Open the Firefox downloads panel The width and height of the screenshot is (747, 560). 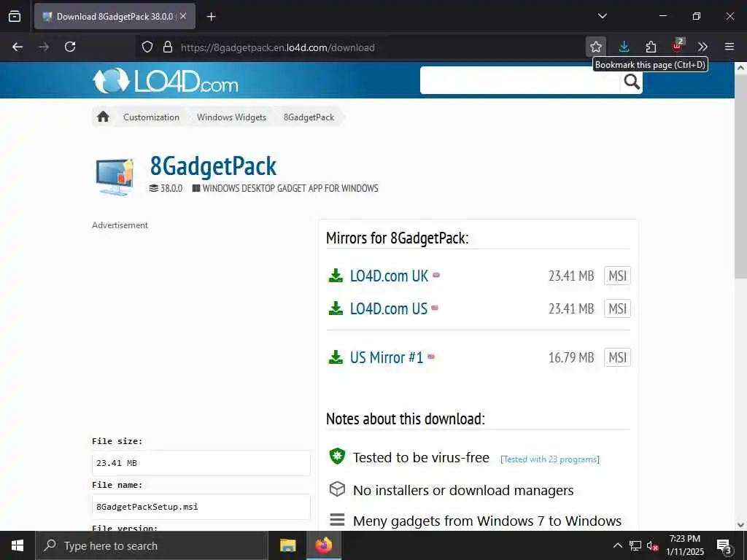tap(624, 47)
